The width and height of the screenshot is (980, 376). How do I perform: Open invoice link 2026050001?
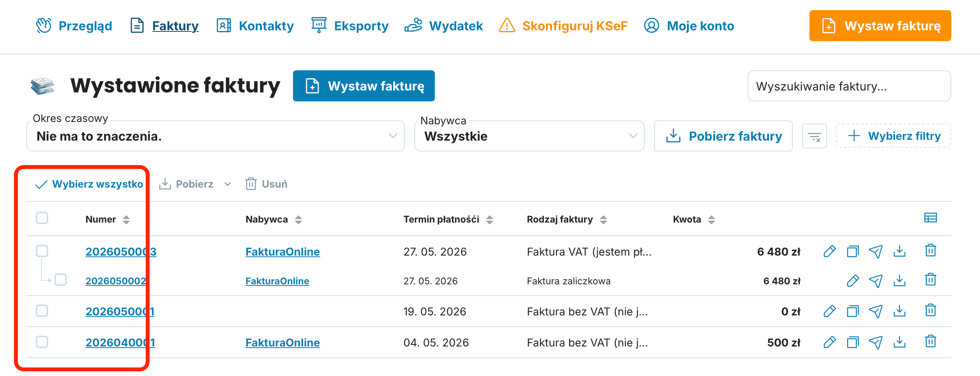click(120, 312)
